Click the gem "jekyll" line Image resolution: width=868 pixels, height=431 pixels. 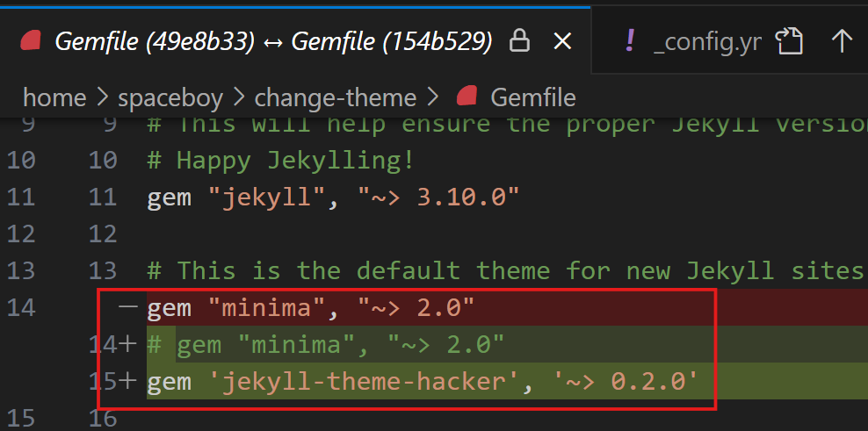tap(333, 198)
